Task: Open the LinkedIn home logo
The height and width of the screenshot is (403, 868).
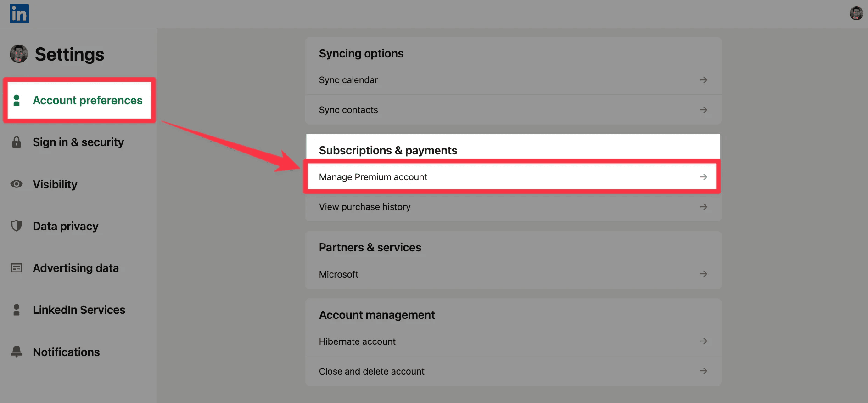Action: tap(19, 13)
